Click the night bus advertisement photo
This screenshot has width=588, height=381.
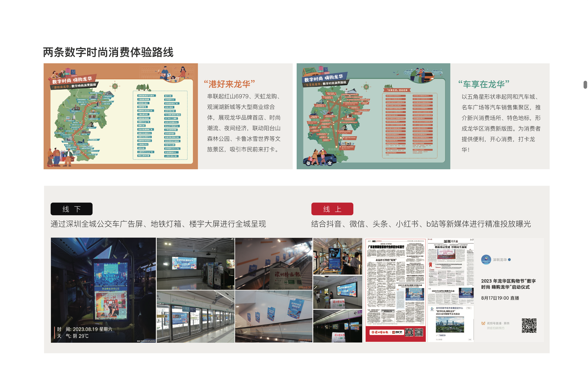[x=103, y=290]
